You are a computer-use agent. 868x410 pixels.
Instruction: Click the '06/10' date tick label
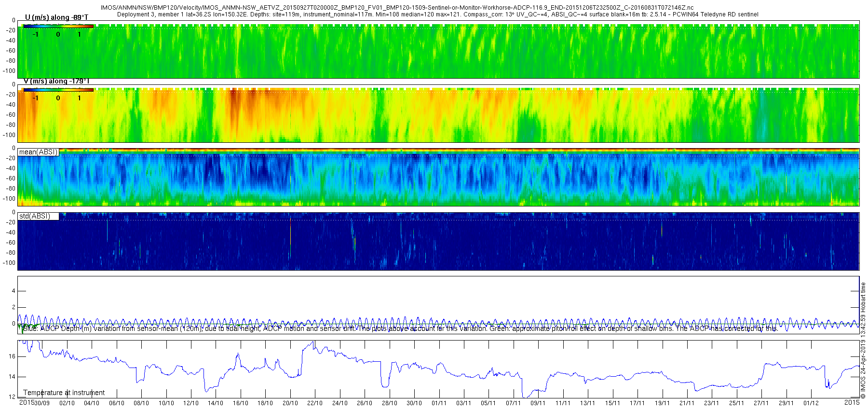point(117,403)
